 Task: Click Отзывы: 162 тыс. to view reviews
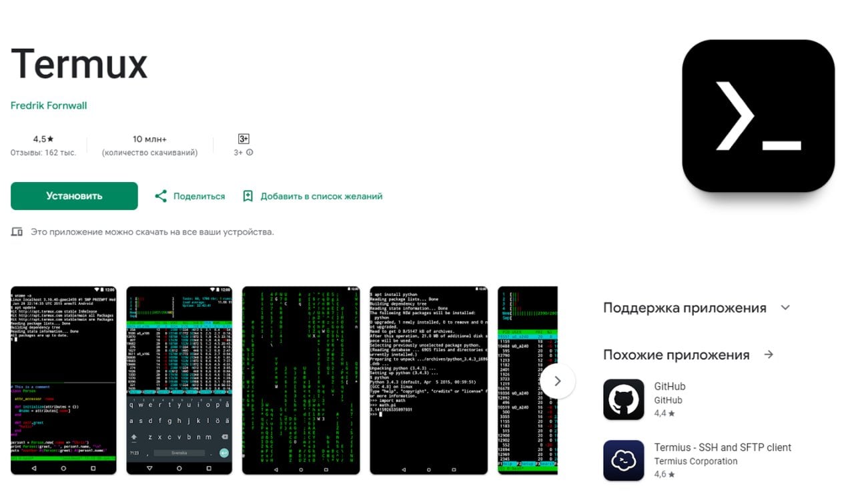click(42, 152)
